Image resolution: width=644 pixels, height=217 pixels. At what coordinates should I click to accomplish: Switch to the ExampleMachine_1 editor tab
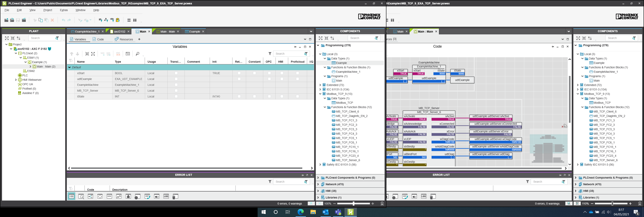tap(87, 32)
